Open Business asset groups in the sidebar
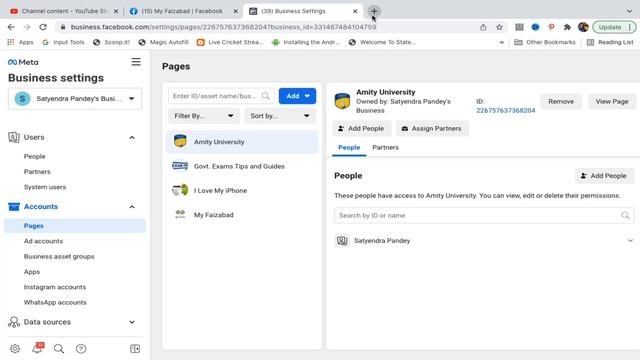 coord(59,256)
